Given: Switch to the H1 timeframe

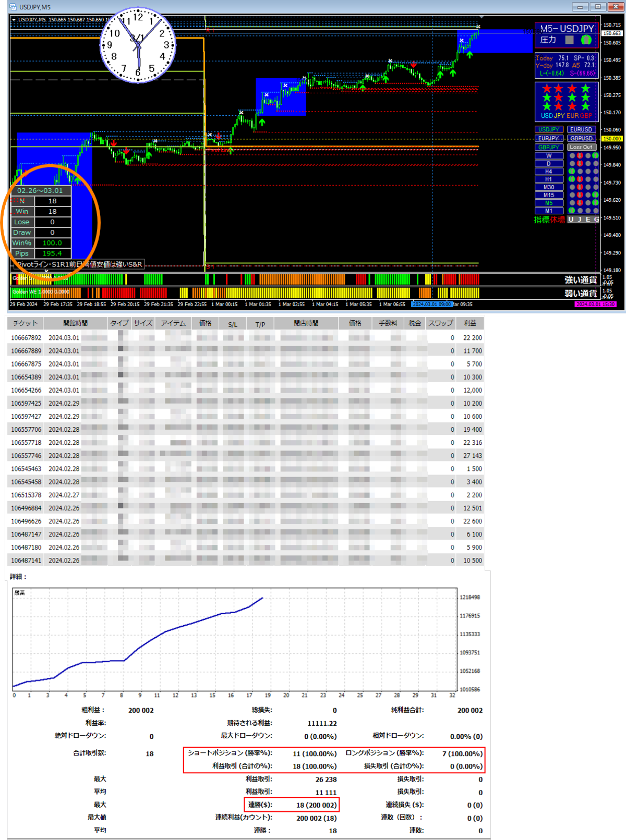Looking at the screenshot, I should [x=549, y=179].
